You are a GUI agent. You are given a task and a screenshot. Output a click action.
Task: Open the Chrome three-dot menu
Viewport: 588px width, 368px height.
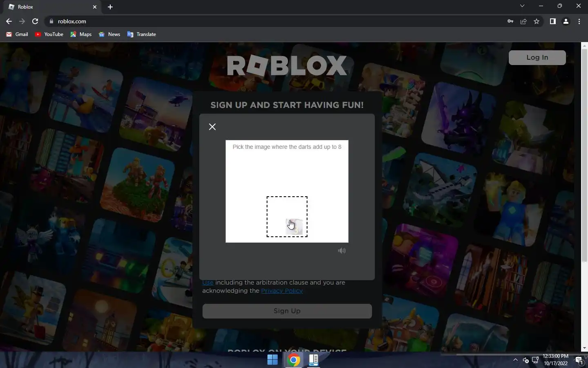[x=579, y=21]
